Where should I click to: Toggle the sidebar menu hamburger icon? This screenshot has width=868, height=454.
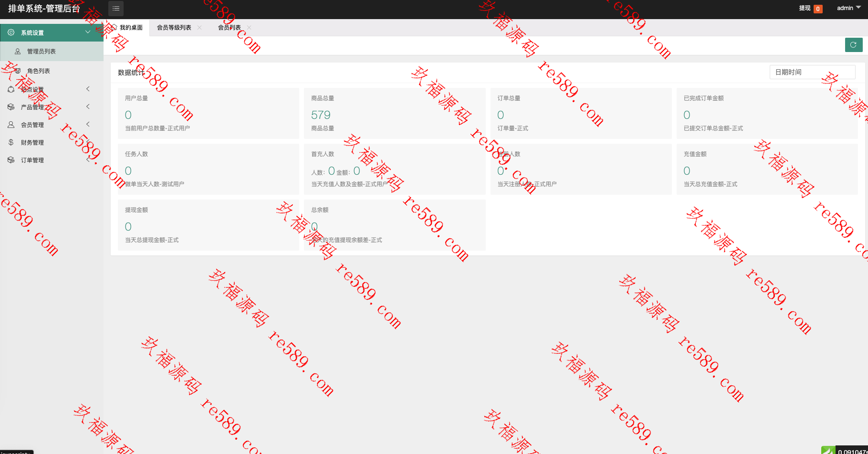point(116,9)
